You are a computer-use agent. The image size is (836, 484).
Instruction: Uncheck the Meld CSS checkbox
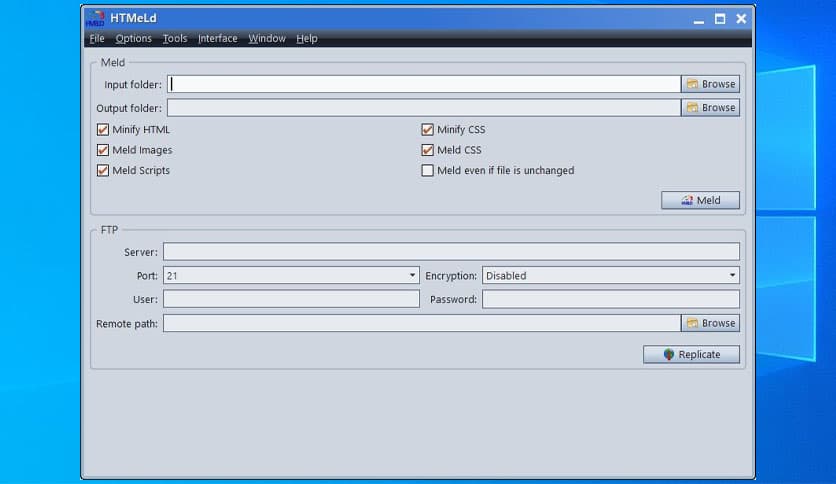(x=427, y=150)
